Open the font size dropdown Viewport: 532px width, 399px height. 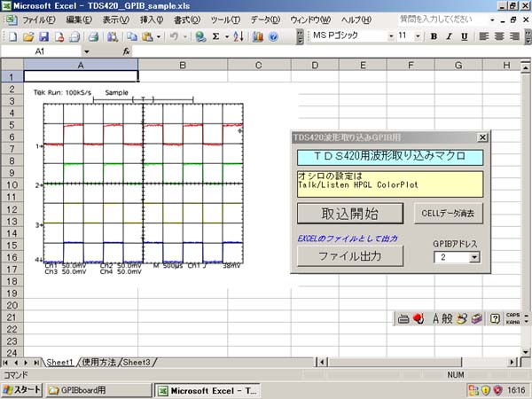[418, 36]
